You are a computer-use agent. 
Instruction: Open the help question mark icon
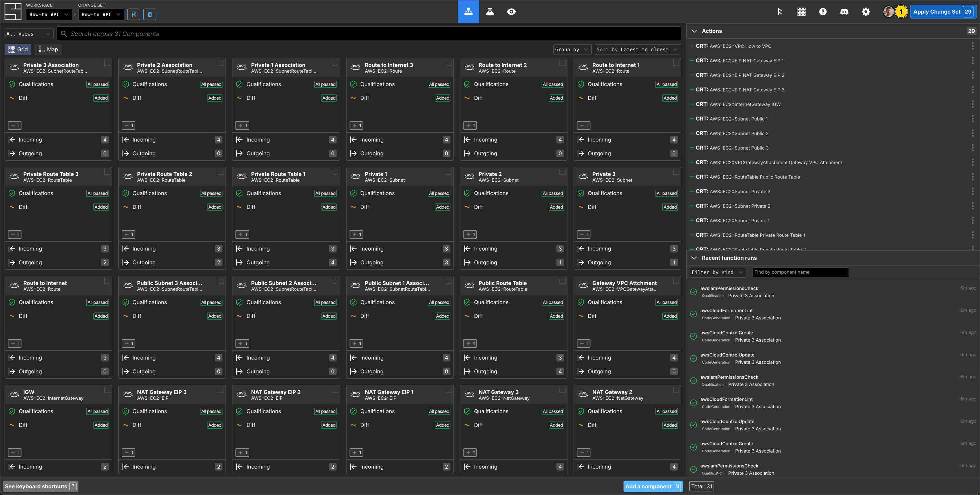point(823,11)
